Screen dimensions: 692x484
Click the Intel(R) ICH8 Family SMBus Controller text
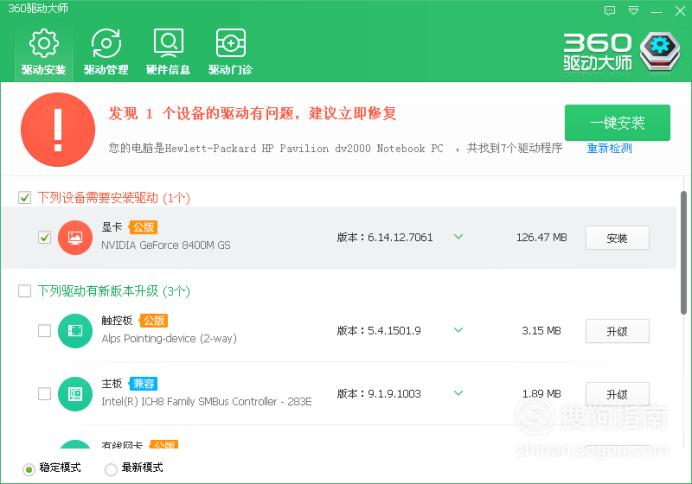click(x=207, y=402)
